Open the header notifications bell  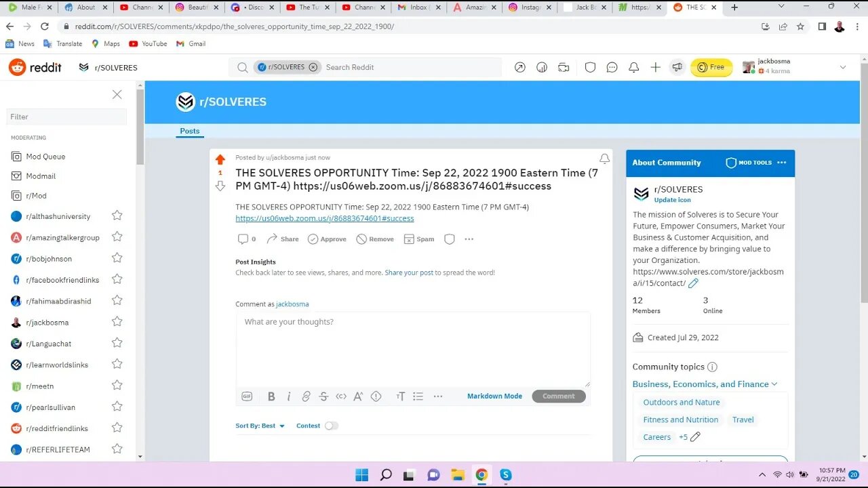point(633,67)
